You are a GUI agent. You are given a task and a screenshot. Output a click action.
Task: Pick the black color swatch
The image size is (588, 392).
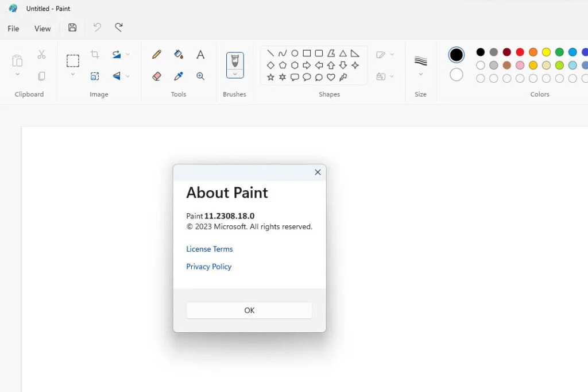(481, 52)
